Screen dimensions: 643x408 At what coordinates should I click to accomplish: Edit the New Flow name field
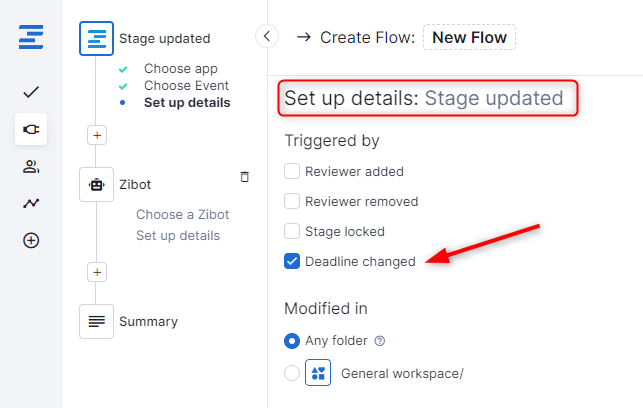click(x=469, y=38)
